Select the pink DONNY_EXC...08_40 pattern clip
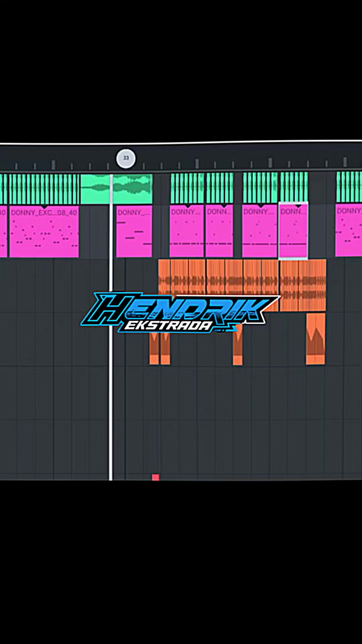Viewport: 362px width, 644px height. (x=44, y=232)
